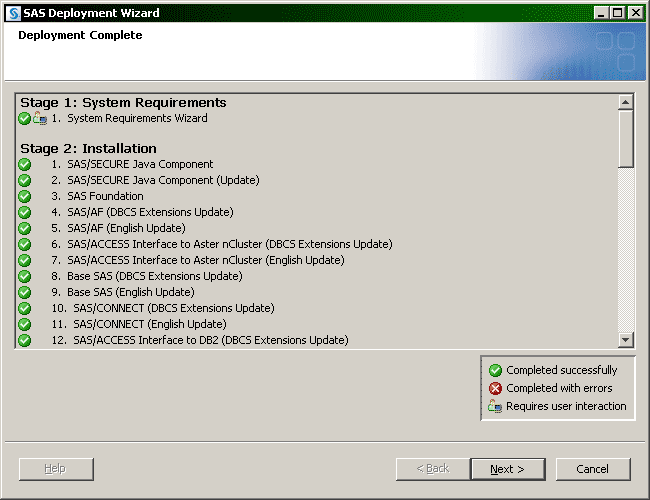Image resolution: width=650 pixels, height=500 pixels.
Task: Click 'Deployment Complete' page title
Action: [80, 35]
